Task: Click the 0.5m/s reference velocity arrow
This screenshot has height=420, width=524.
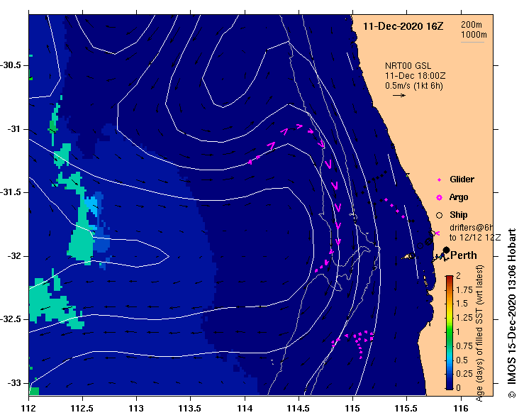Action: tap(399, 95)
